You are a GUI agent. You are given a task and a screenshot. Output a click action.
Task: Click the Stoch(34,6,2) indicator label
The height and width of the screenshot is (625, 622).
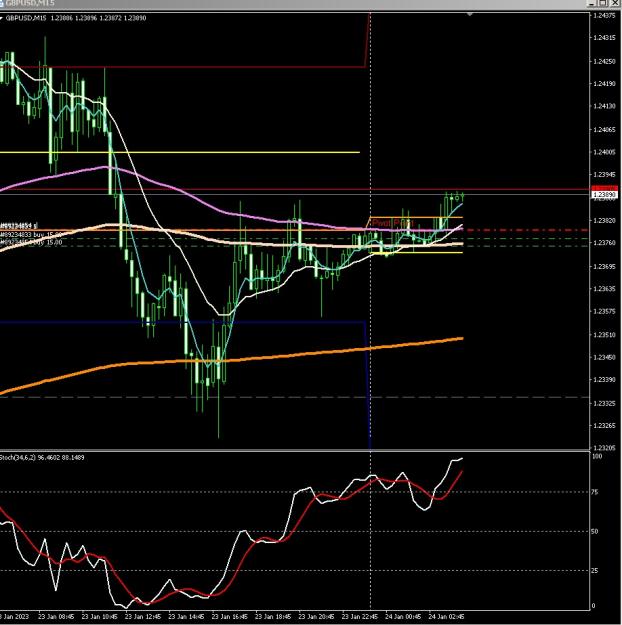42,458
